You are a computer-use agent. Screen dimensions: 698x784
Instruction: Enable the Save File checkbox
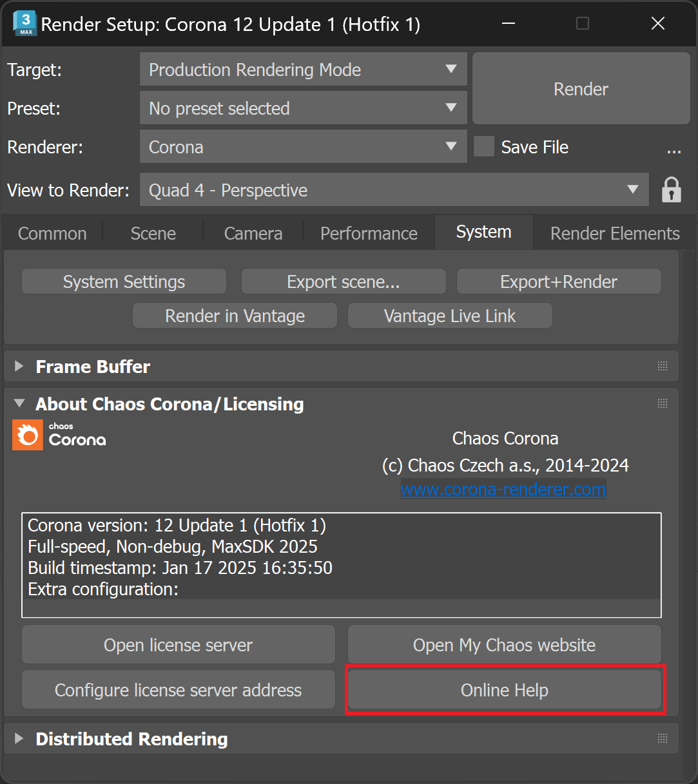pos(484,146)
